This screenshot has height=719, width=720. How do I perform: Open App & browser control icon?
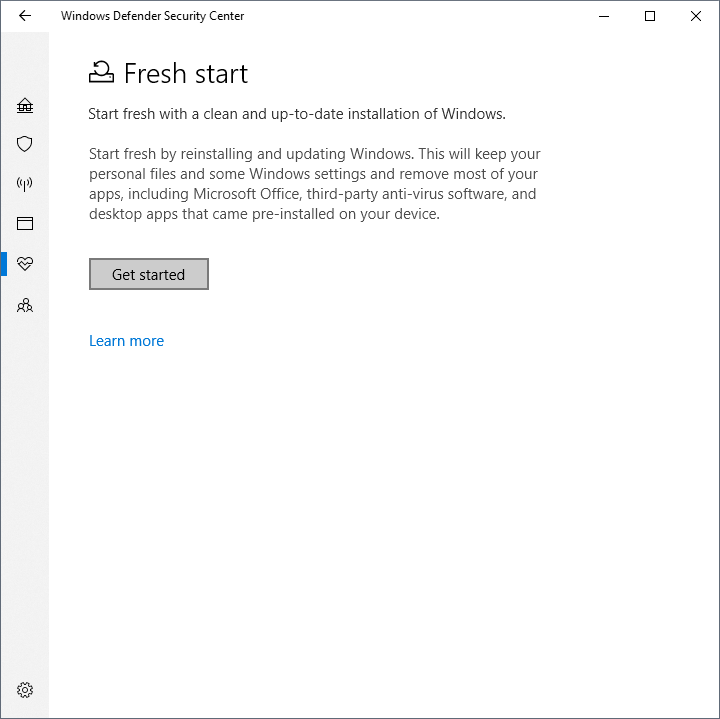point(25,224)
